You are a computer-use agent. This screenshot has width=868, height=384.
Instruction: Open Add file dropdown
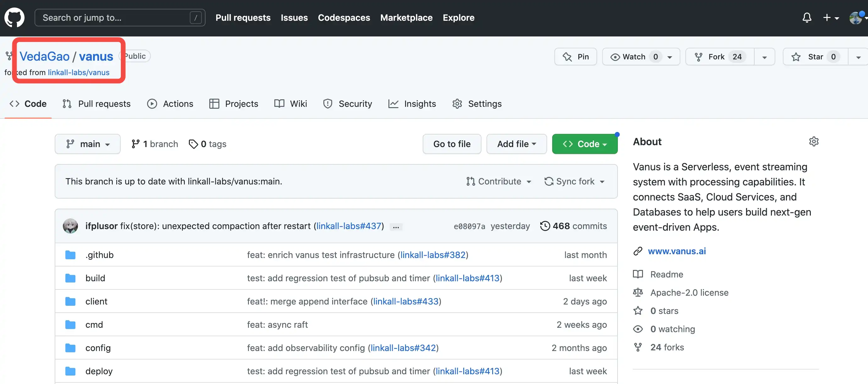[x=517, y=144]
